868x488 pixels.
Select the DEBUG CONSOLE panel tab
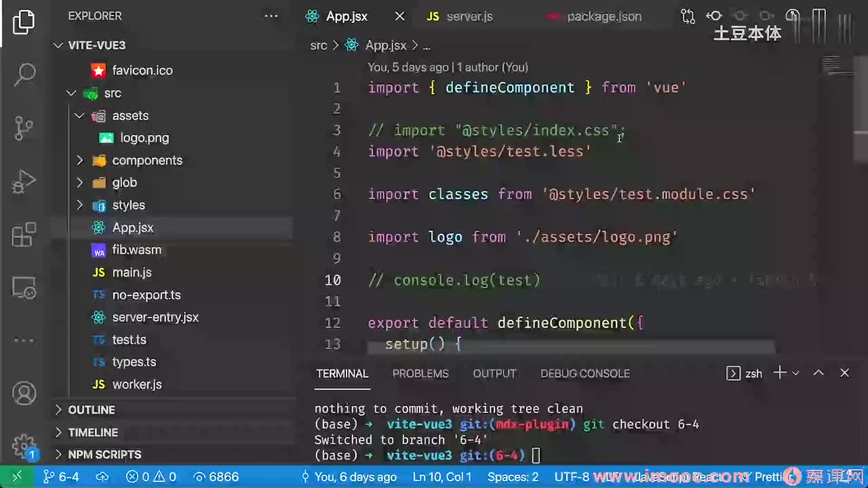click(585, 373)
